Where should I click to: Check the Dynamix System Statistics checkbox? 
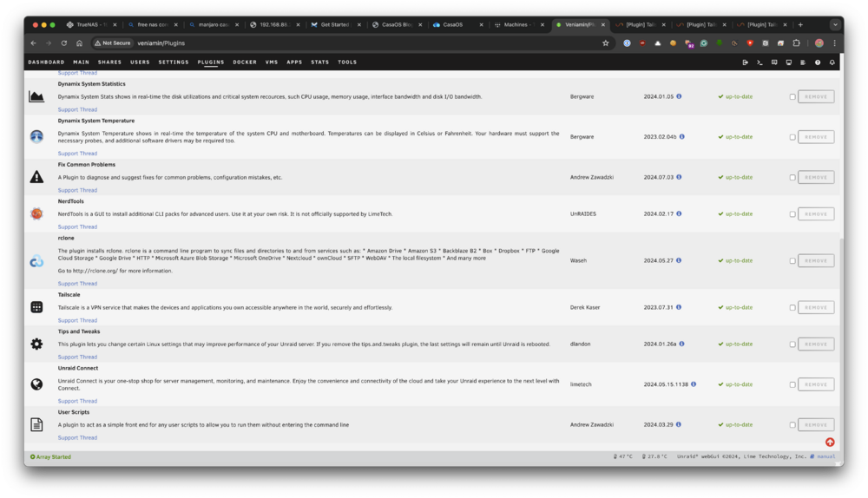tap(792, 97)
